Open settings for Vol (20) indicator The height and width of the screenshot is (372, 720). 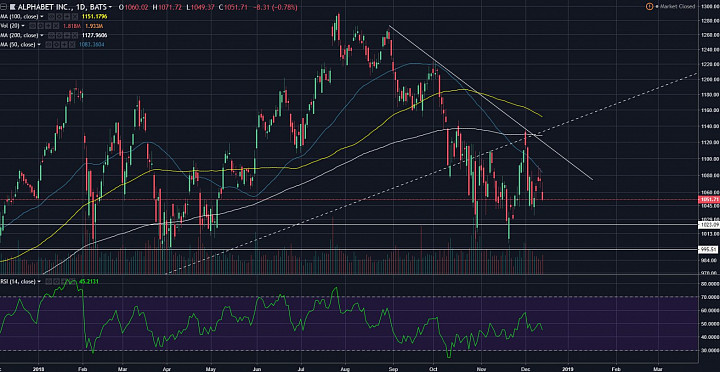pyautogui.click(x=40, y=26)
